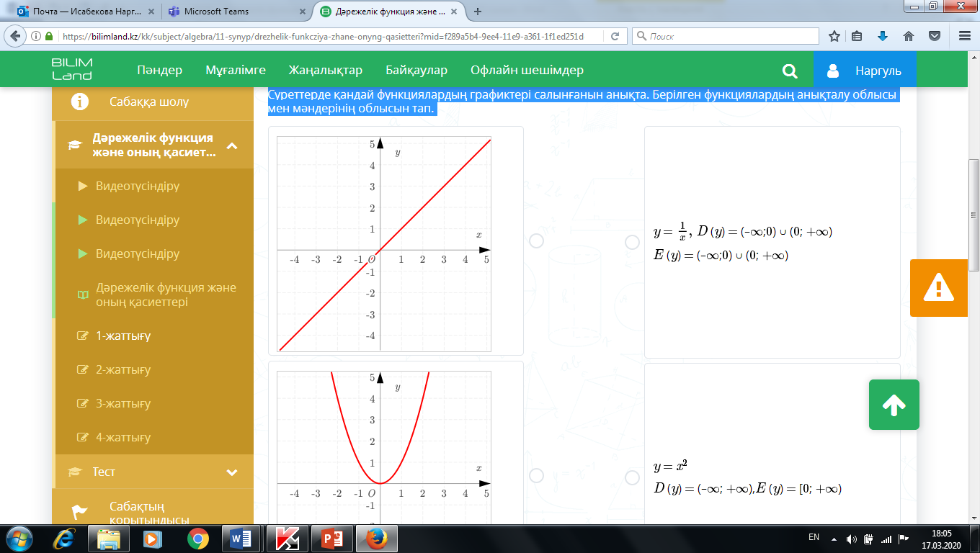Viewport: 980px width, 553px height.
Task: Click the EN language indicator in tray
Action: 814,537
